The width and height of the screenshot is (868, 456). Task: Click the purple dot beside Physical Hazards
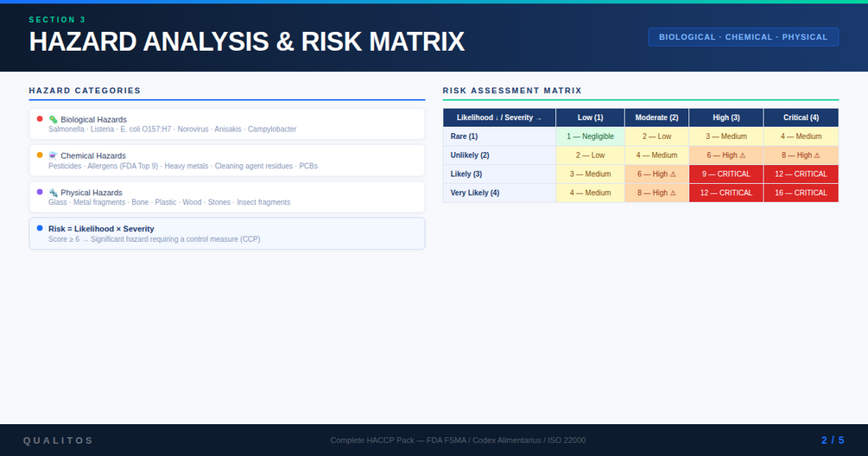point(40,192)
